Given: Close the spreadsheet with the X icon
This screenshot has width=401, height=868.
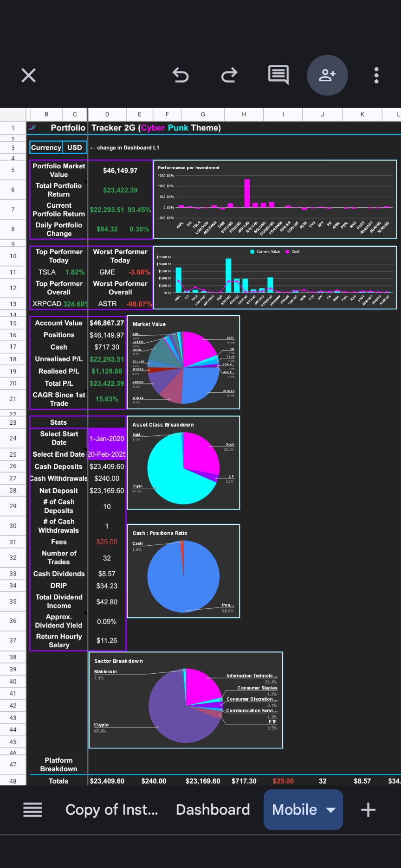Looking at the screenshot, I should coord(29,75).
